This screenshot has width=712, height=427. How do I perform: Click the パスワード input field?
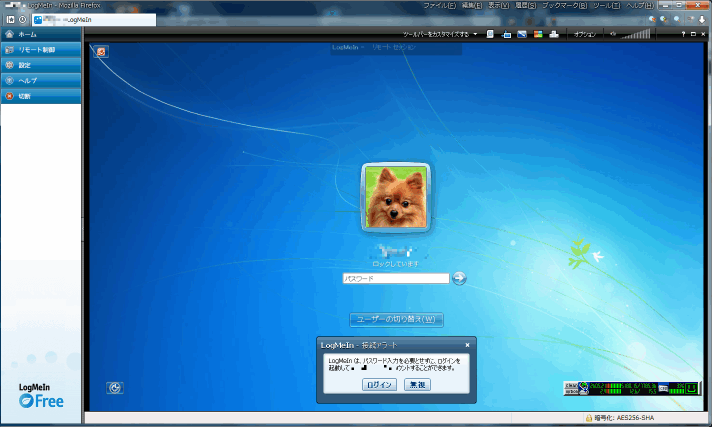[x=396, y=278]
